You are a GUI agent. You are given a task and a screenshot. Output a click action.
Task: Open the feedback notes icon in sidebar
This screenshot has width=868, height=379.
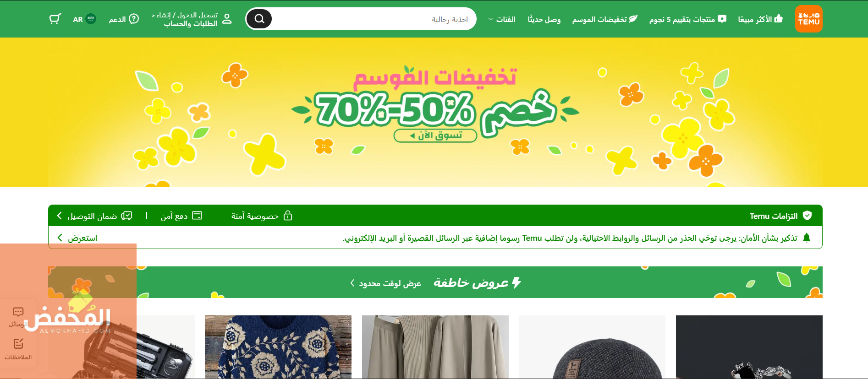tap(18, 344)
